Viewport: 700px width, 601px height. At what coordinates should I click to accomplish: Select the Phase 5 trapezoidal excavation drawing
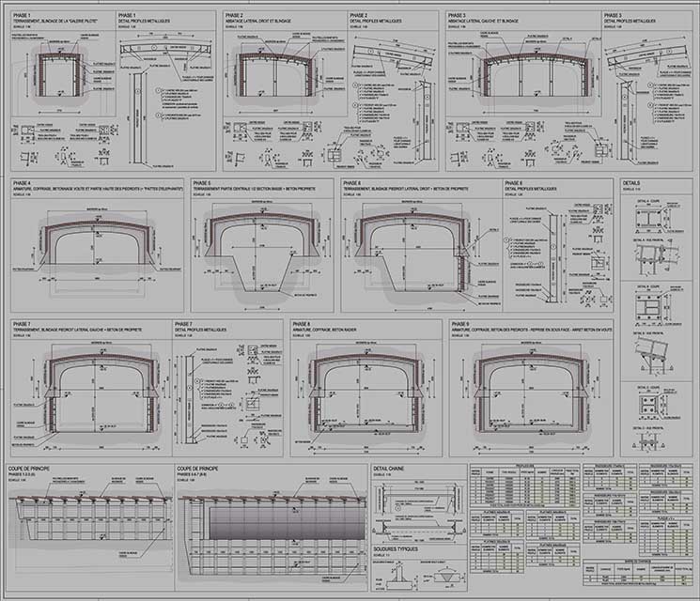coord(262,255)
